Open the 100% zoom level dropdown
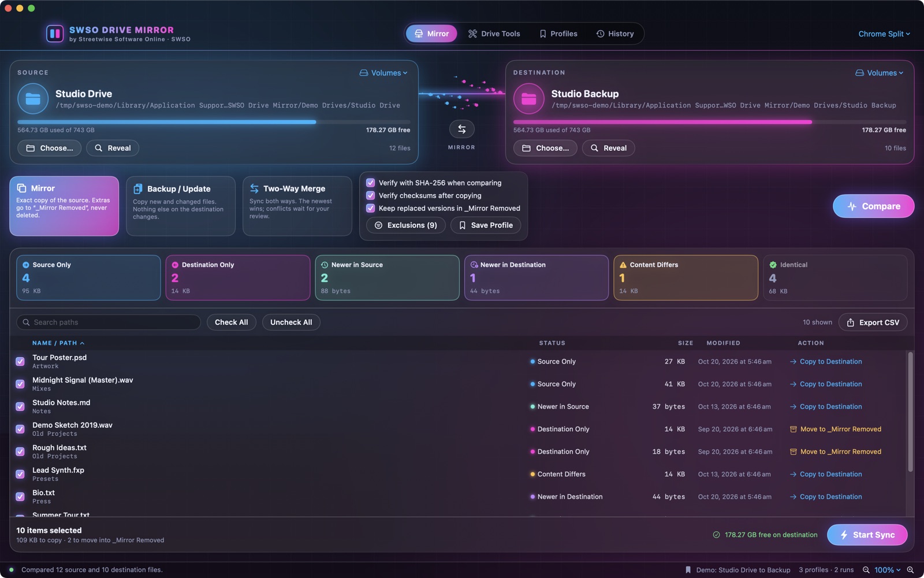The image size is (924, 578). [x=887, y=570]
